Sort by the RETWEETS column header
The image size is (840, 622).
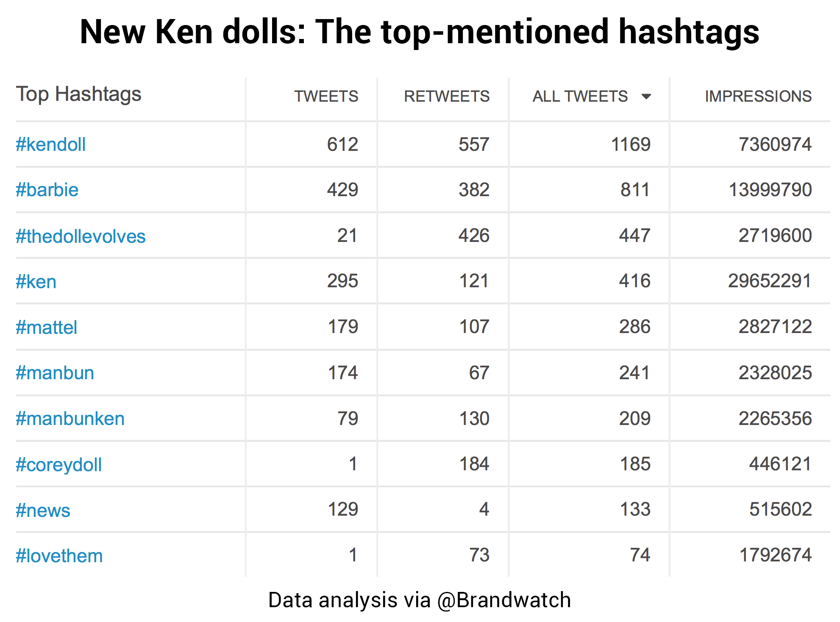click(x=447, y=96)
